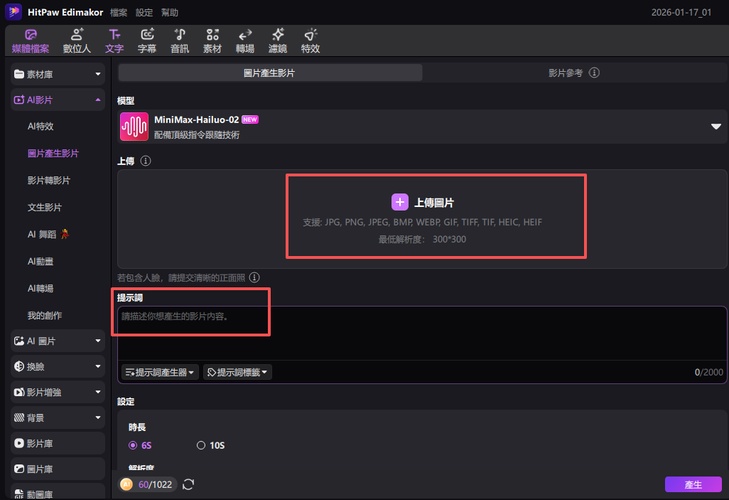Click the MiniMax-Hailuo-02 model icon
Screen dimensions: 729x500
click(134, 127)
